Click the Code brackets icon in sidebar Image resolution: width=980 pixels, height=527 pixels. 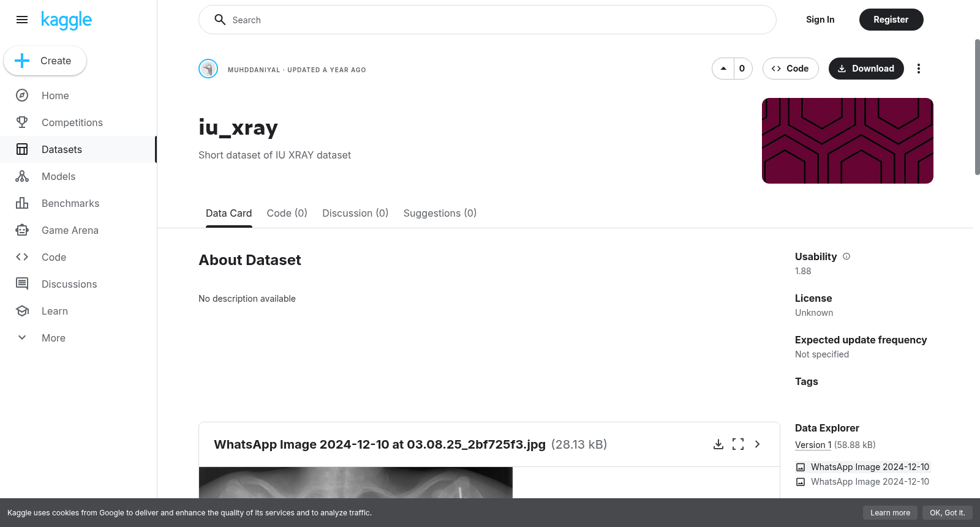[22, 257]
